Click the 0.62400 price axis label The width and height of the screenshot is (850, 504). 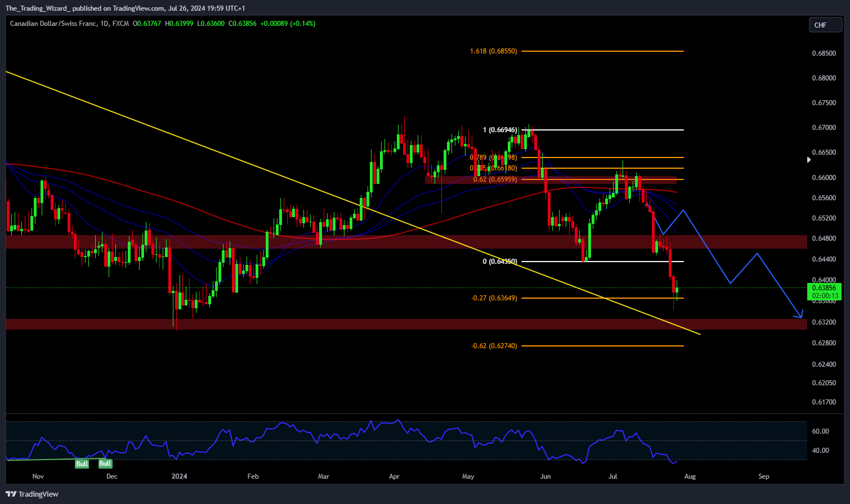pyautogui.click(x=824, y=364)
